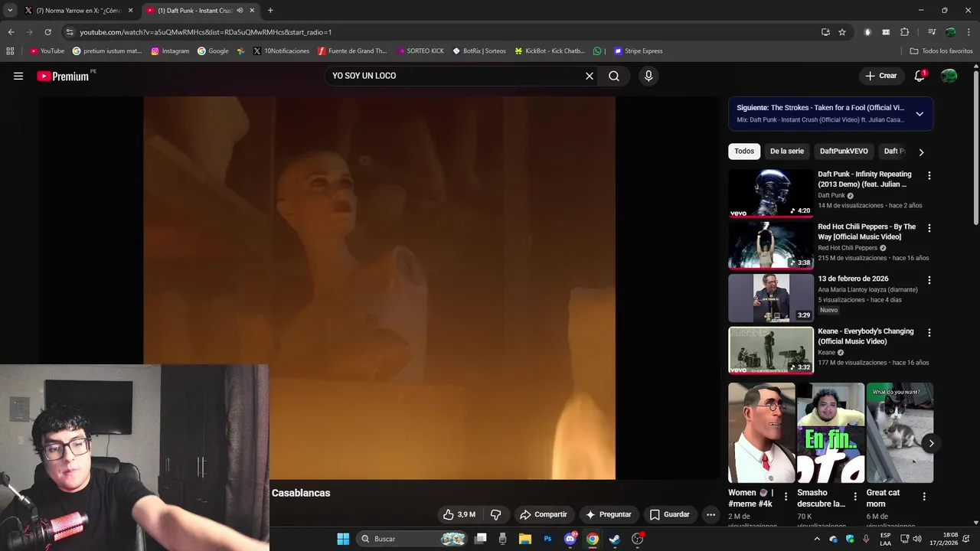Open the Crear upload menu
This screenshot has height=551, width=980.
tap(880, 76)
